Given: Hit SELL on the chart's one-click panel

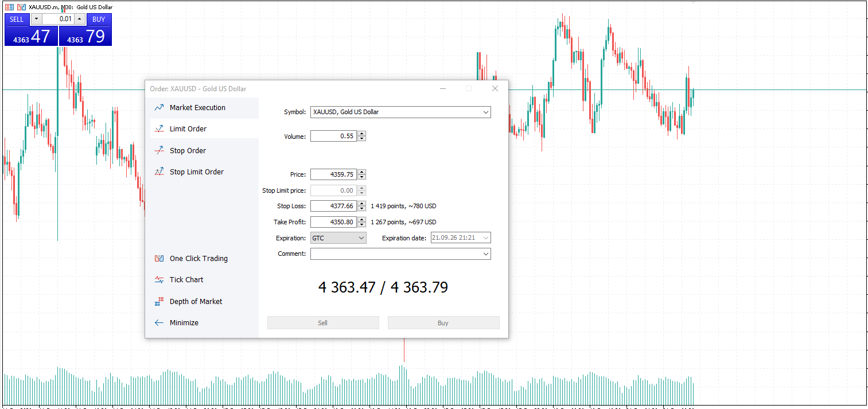Looking at the screenshot, I should (17, 19).
